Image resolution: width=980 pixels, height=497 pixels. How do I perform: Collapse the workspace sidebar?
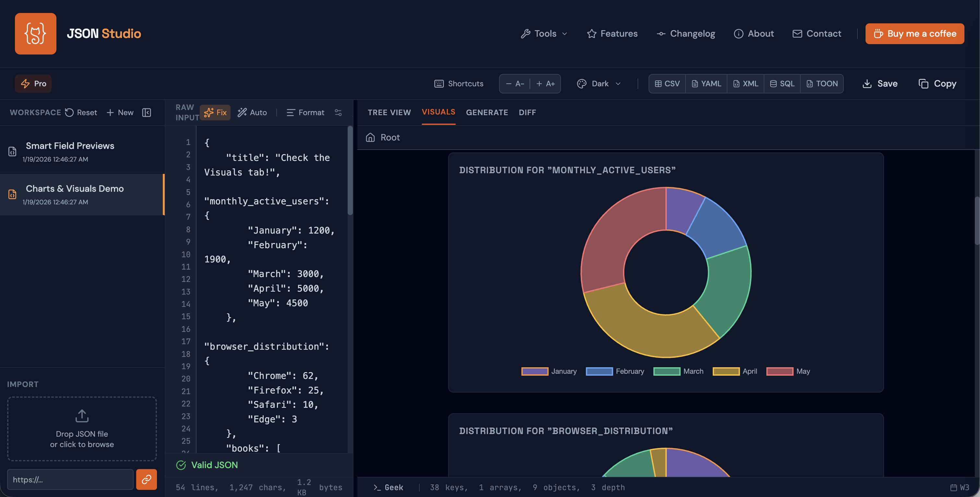pos(147,112)
